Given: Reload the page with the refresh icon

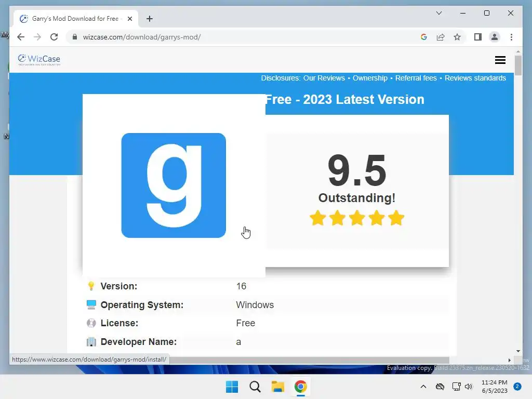Looking at the screenshot, I should tap(54, 37).
